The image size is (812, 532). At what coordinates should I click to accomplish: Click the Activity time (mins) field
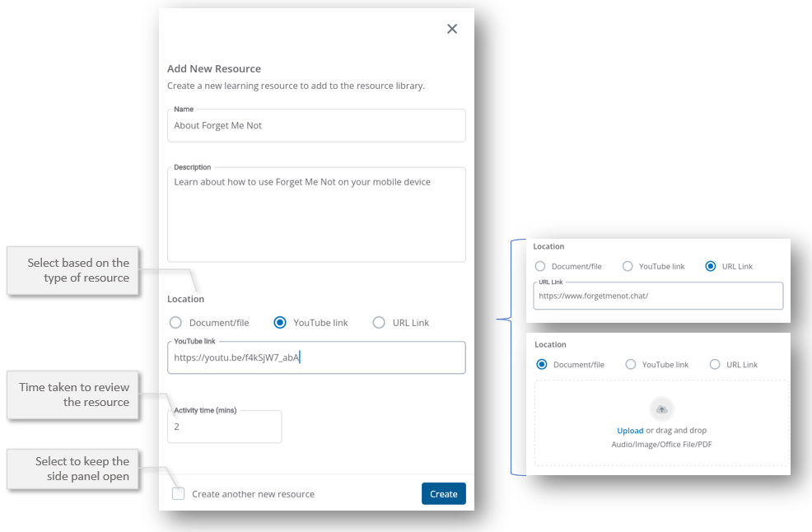(224, 427)
